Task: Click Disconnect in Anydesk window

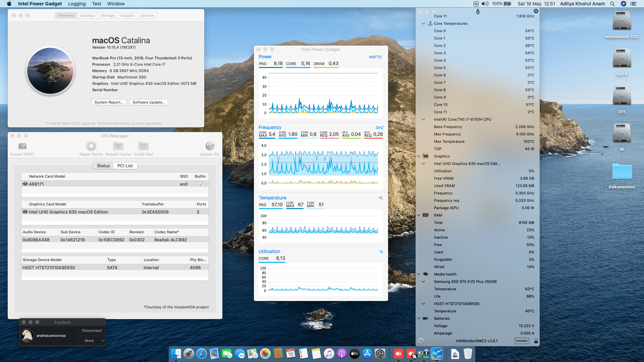Action: coord(92,330)
